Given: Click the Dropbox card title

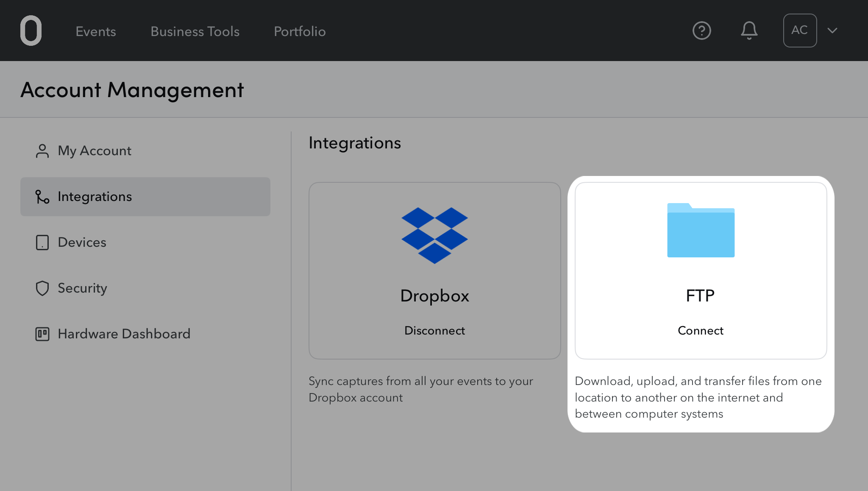Looking at the screenshot, I should (435, 296).
